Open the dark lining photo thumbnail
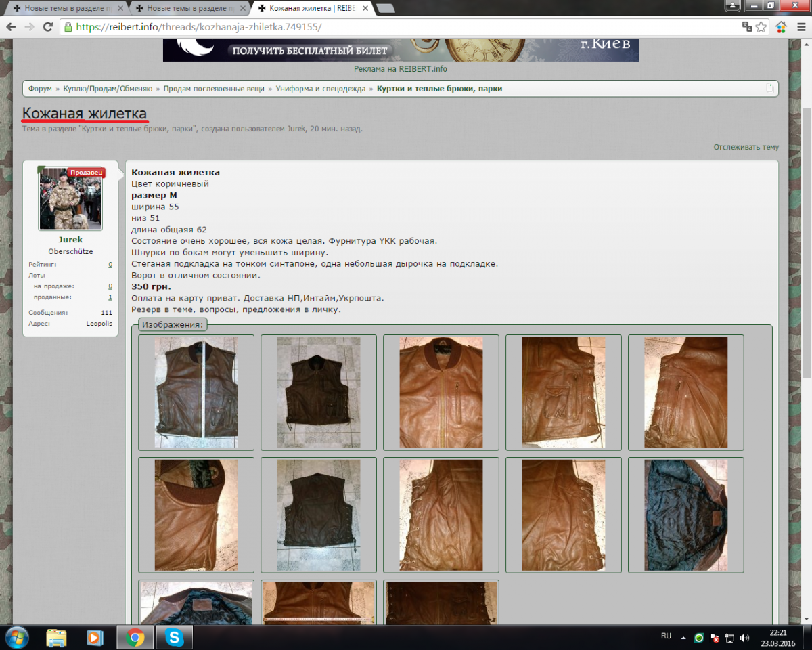The image size is (812, 650). pos(685,515)
